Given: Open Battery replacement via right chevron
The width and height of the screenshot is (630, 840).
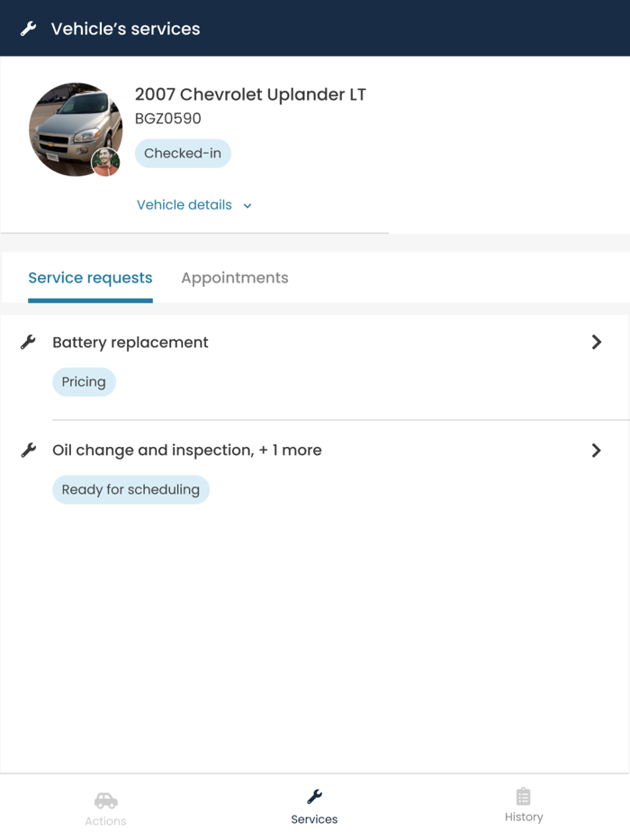Looking at the screenshot, I should point(596,343).
